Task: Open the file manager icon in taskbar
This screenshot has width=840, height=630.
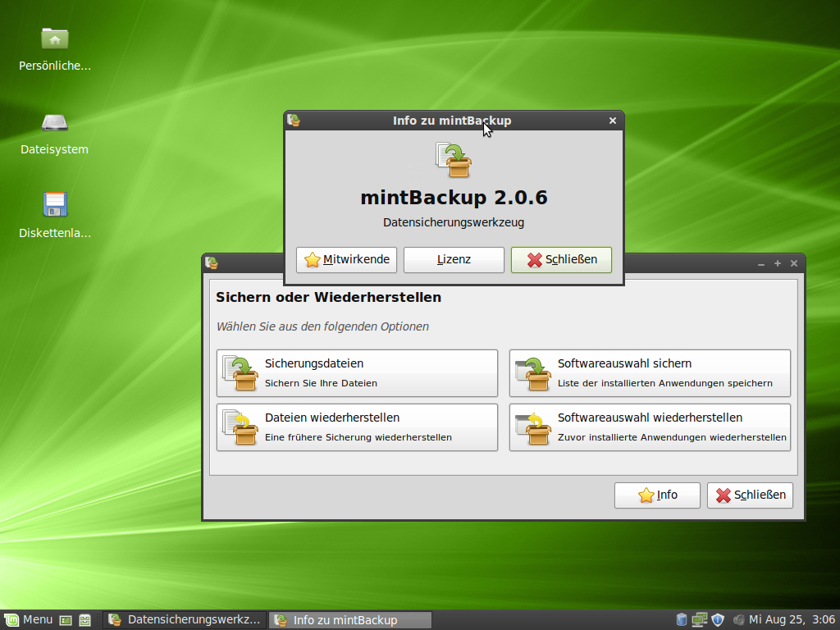Action: 84,619
